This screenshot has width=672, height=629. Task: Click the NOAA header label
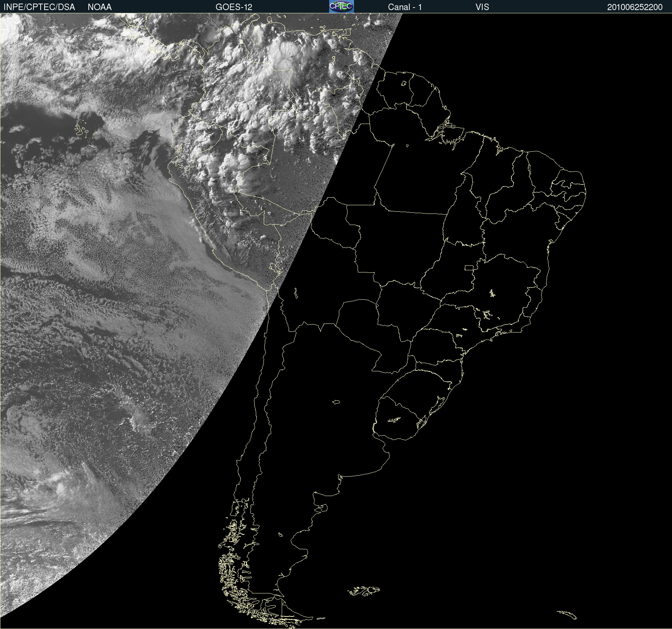click(x=100, y=7)
